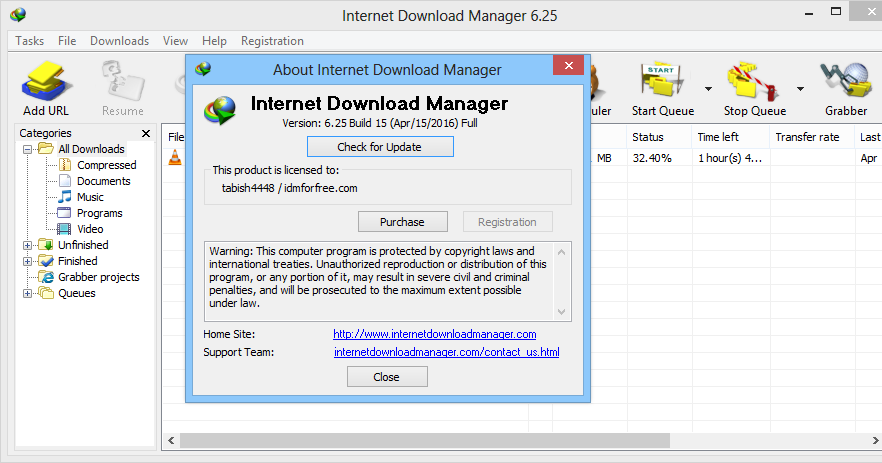Open the Tasks menu

tap(29, 41)
